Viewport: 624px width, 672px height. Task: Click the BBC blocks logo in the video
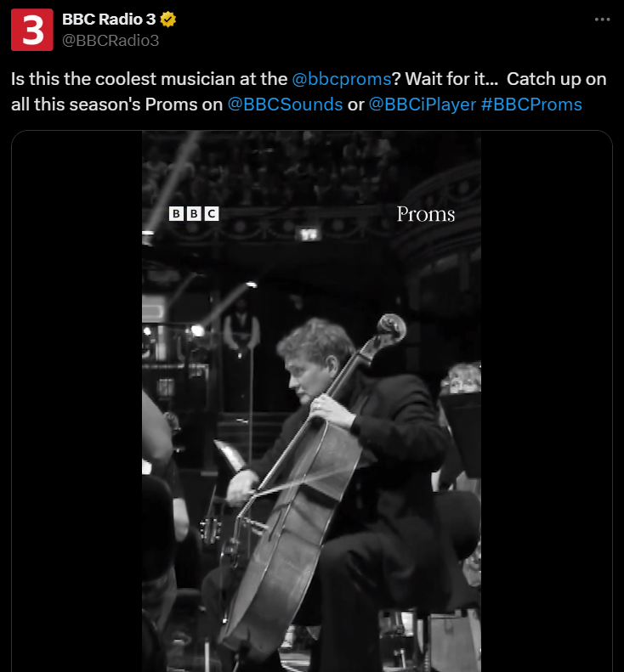194,214
